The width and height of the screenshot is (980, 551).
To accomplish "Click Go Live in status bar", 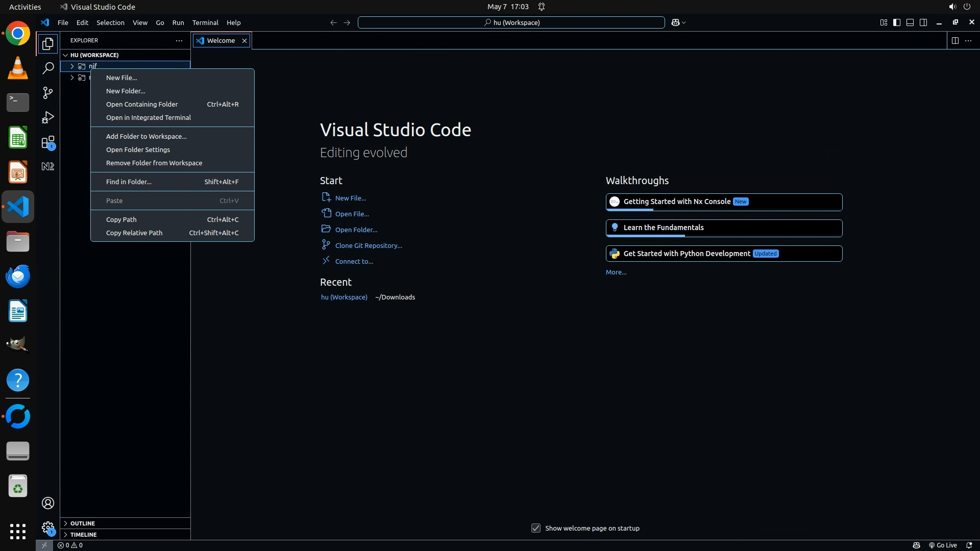I will [x=942, y=545].
